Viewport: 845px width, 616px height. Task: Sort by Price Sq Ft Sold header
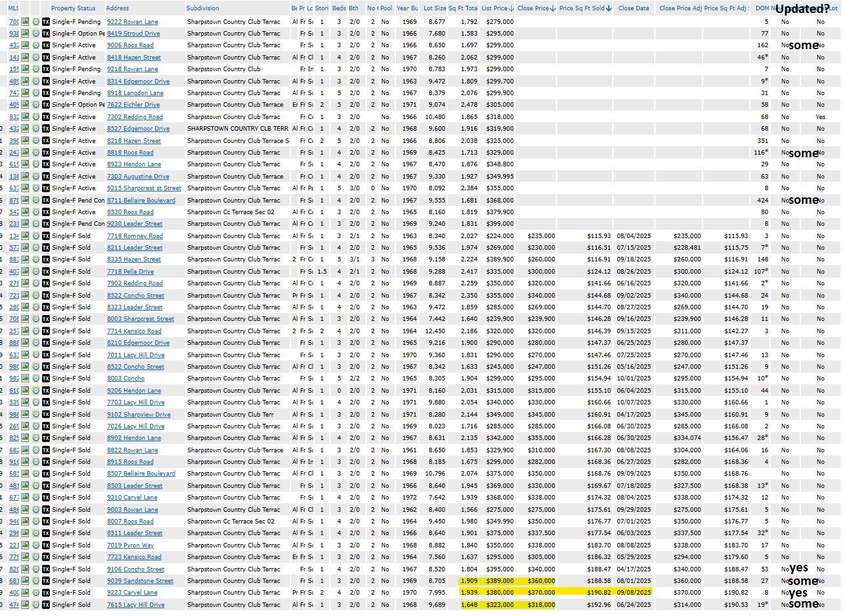pos(582,8)
